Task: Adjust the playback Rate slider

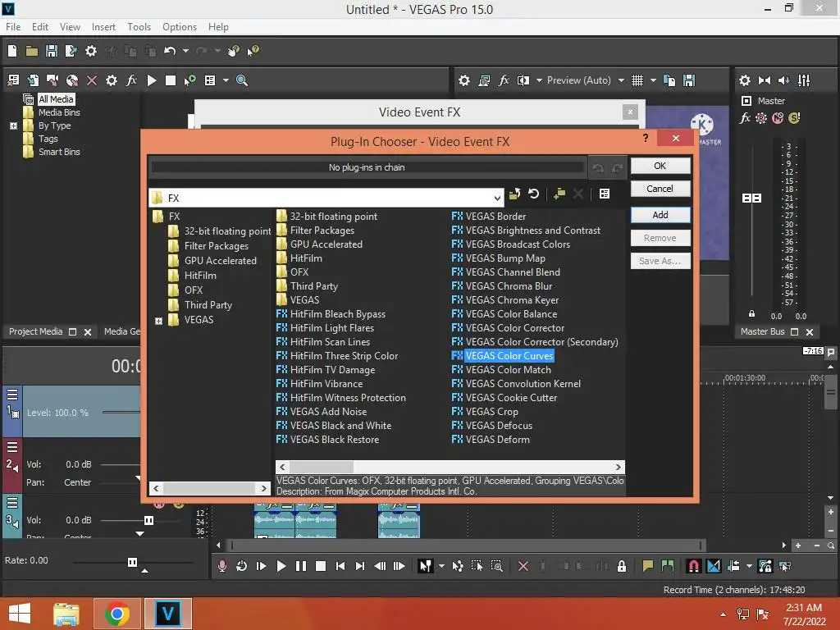Action: [x=132, y=562]
